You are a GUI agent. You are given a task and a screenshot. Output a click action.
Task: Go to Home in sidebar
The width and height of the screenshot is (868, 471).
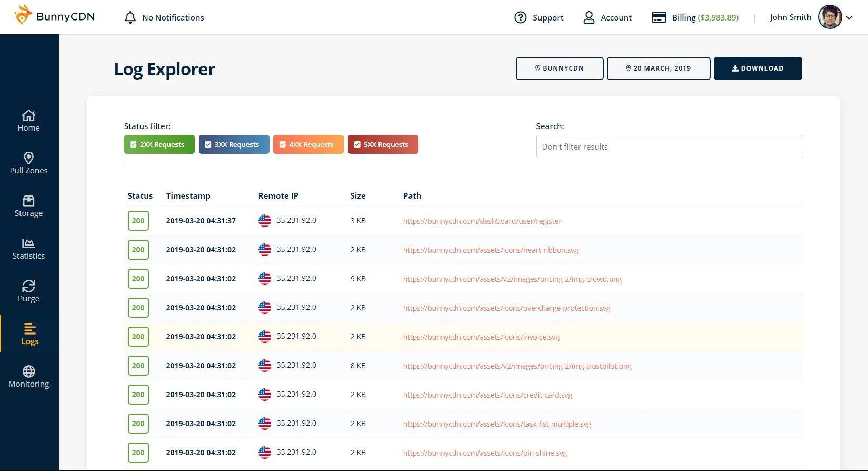coord(28,121)
